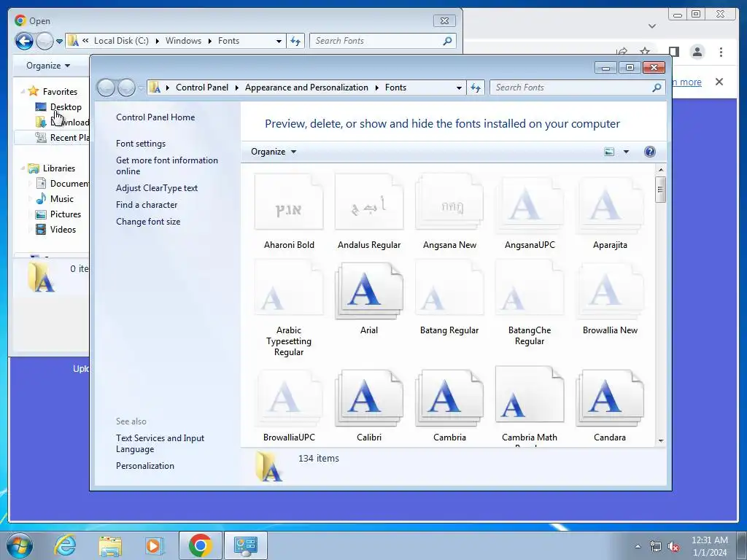The image size is (747, 560).
Task: Bookmark this page with the star icon
Action: [645, 52]
